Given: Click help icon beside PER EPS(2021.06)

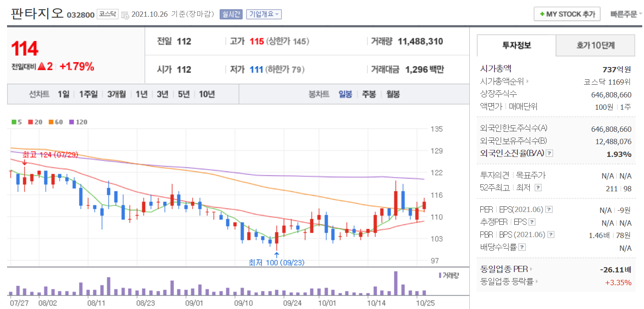Looking at the screenshot, I should pos(549,210).
